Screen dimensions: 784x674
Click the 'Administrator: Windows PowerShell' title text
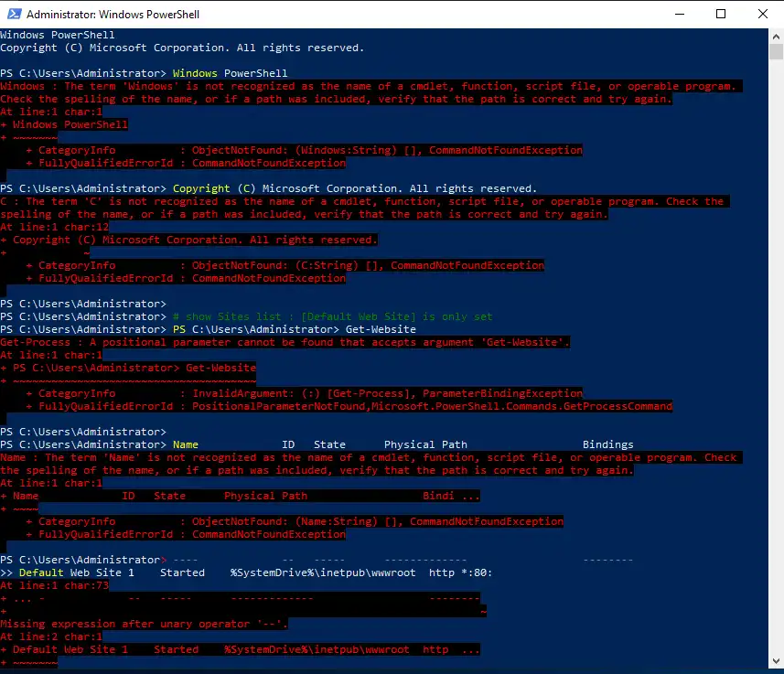[x=113, y=15]
